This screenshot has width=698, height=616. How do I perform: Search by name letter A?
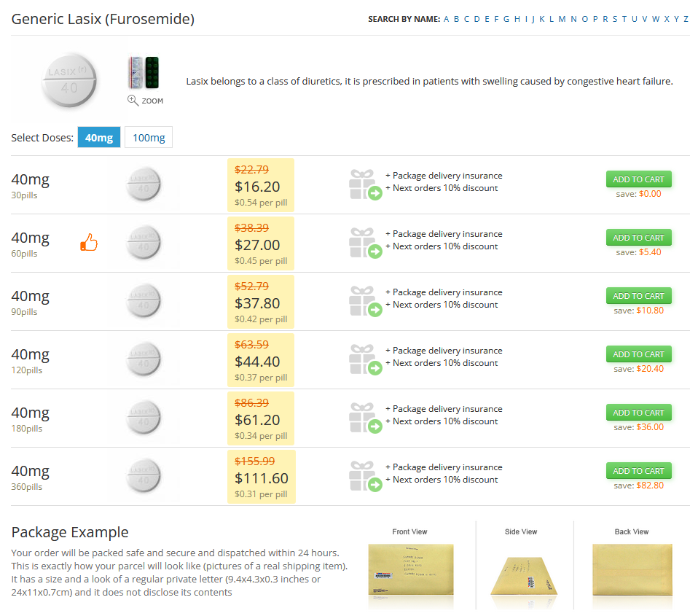pos(446,19)
